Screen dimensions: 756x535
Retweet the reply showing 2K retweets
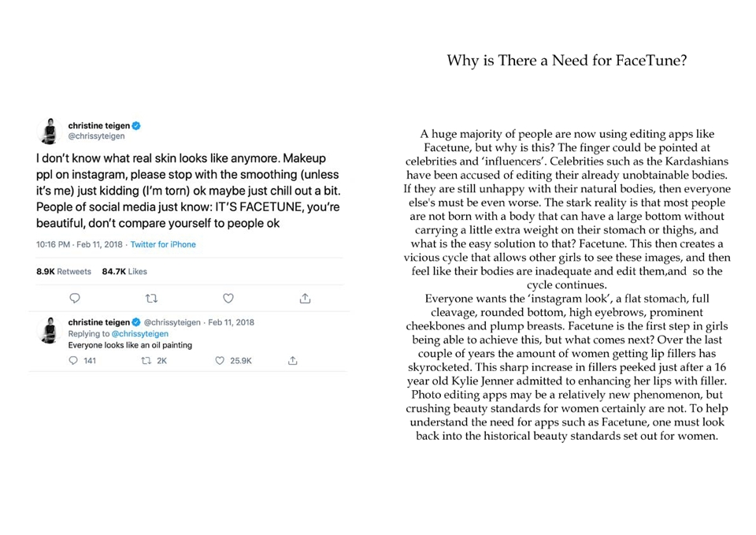[146, 360]
